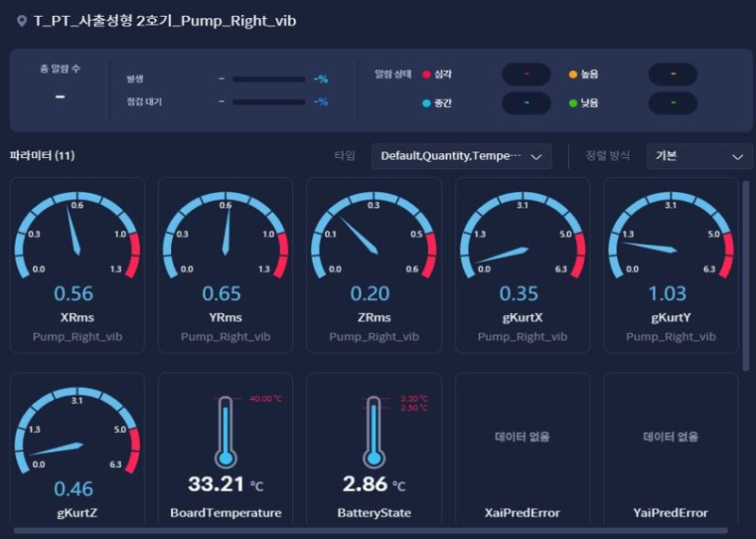Click the 파라미터 (11) heading
The image size is (756, 539).
(x=42, y=155)
